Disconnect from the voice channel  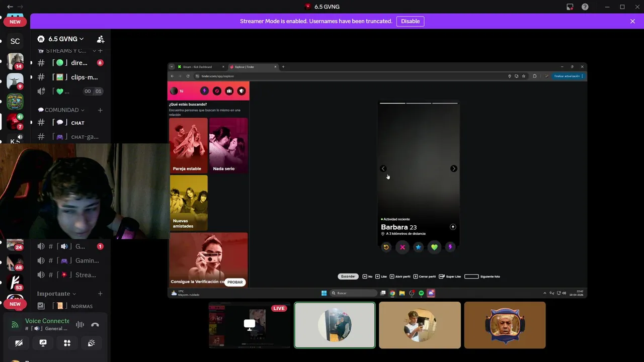click(x=95, y=325)
